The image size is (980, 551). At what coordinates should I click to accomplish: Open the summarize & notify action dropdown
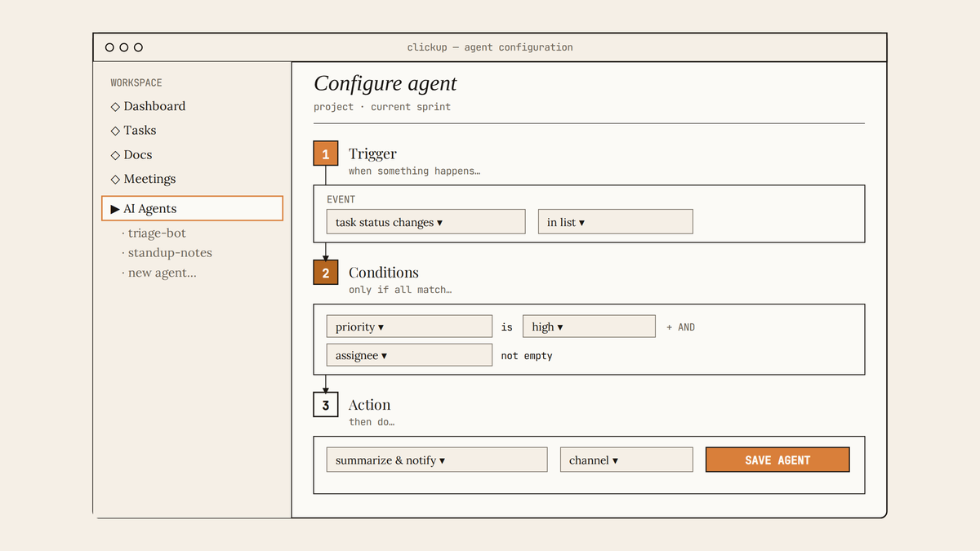pyautogui.click(x=436, y=460)
